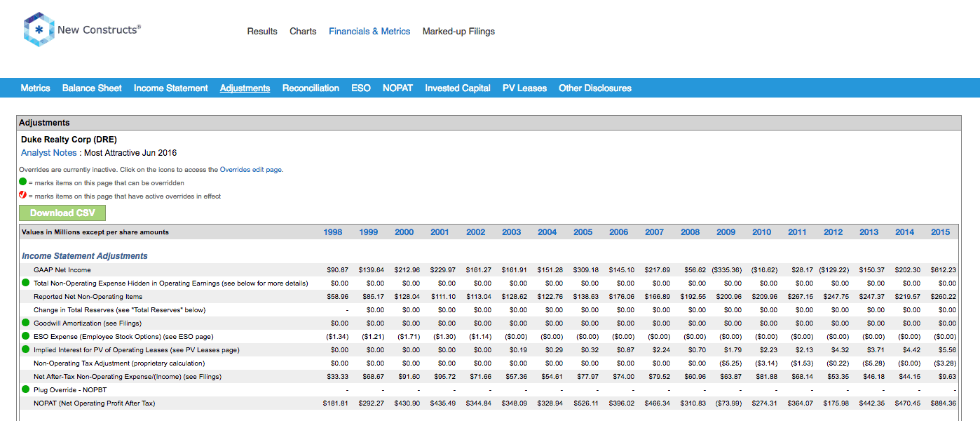Click the Non-Operating Tax Adjustment row label
Image resolution: width=980 pixels, height=421 pixels.
[119, 363]
